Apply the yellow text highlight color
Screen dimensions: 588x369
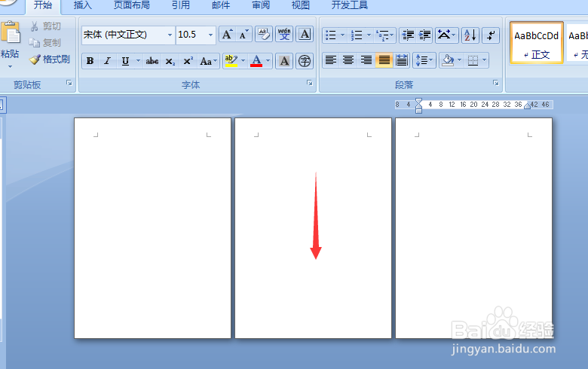pos(231,61)
